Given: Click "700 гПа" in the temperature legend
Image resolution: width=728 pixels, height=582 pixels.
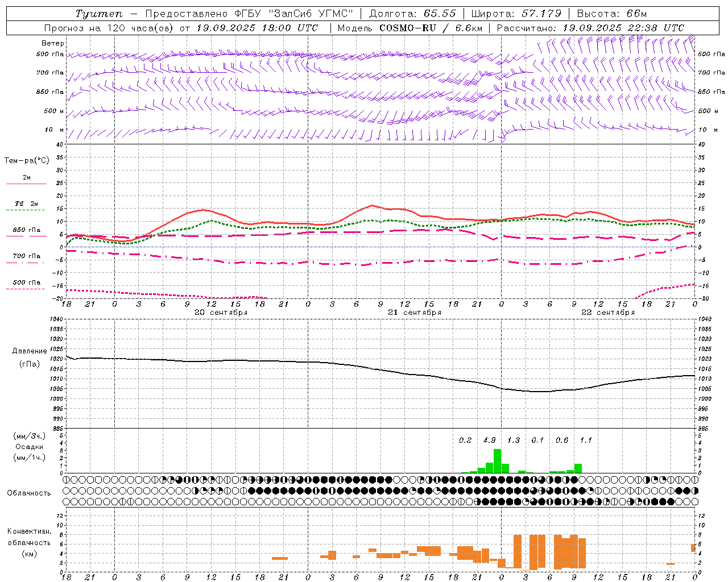Looking at the screenshot, I should 27,256.
